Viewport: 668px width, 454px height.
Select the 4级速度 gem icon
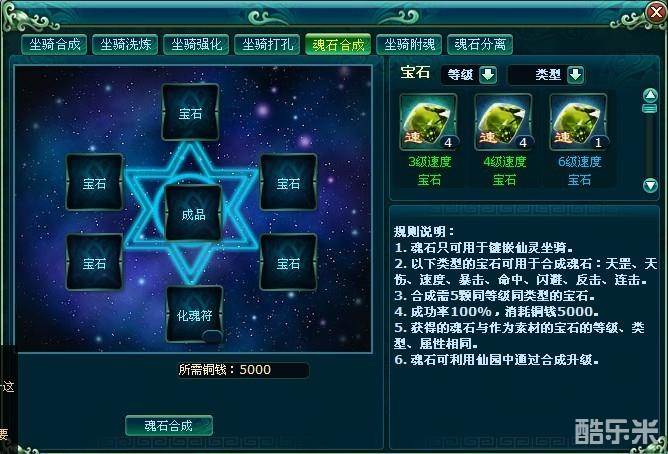pos(504,122)
